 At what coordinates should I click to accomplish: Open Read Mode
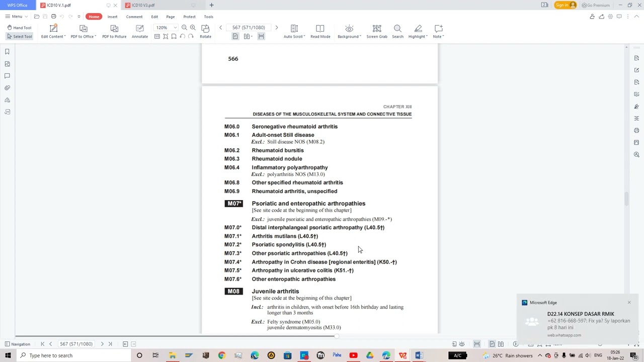tap(320, 32)
